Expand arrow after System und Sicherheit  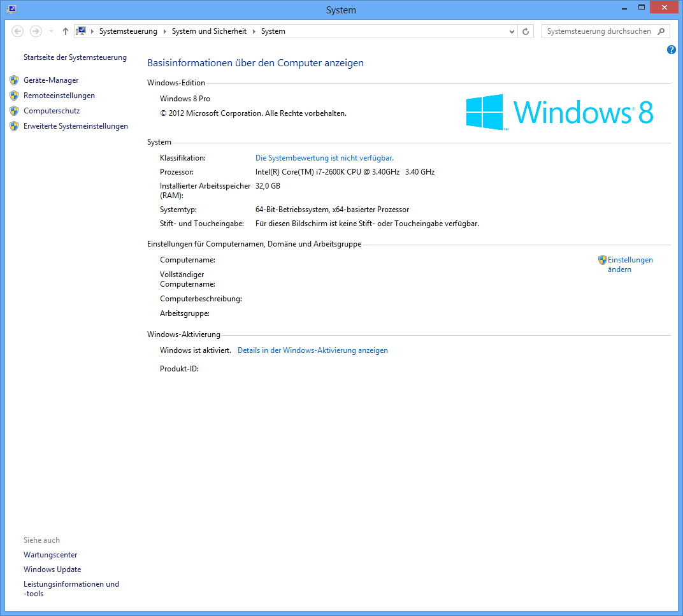pyautogui.click(x=254, y=31)
